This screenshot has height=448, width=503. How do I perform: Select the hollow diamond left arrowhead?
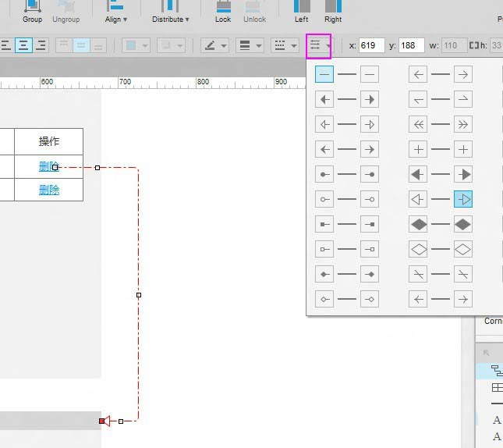[x=419, y=250]
